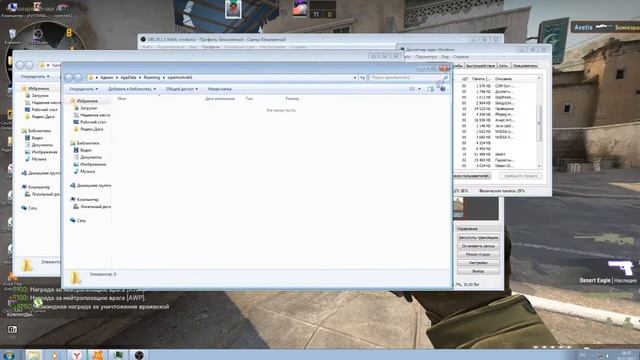Go forward in the front Explorer window
Image resolution: width=640 pixels, height=360 pixels.
[78, 78]
